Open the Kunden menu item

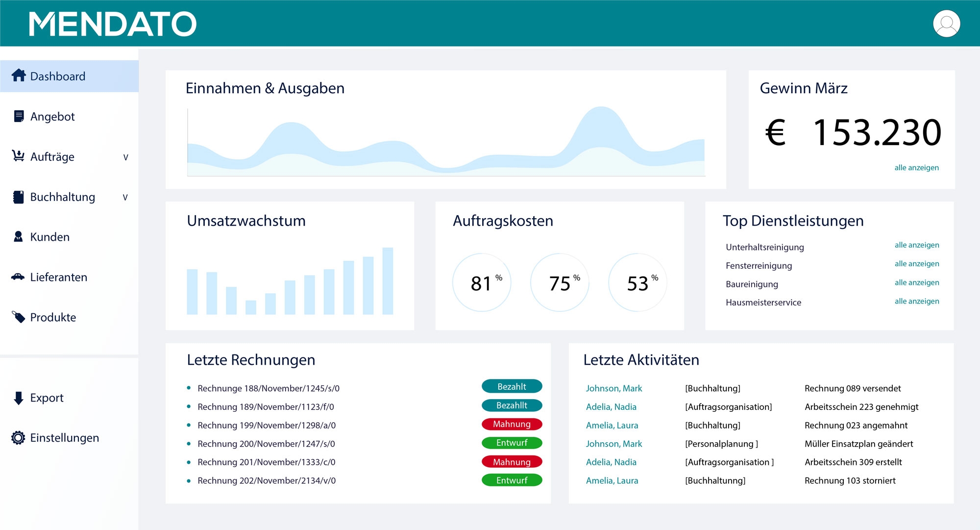[49, 237]
